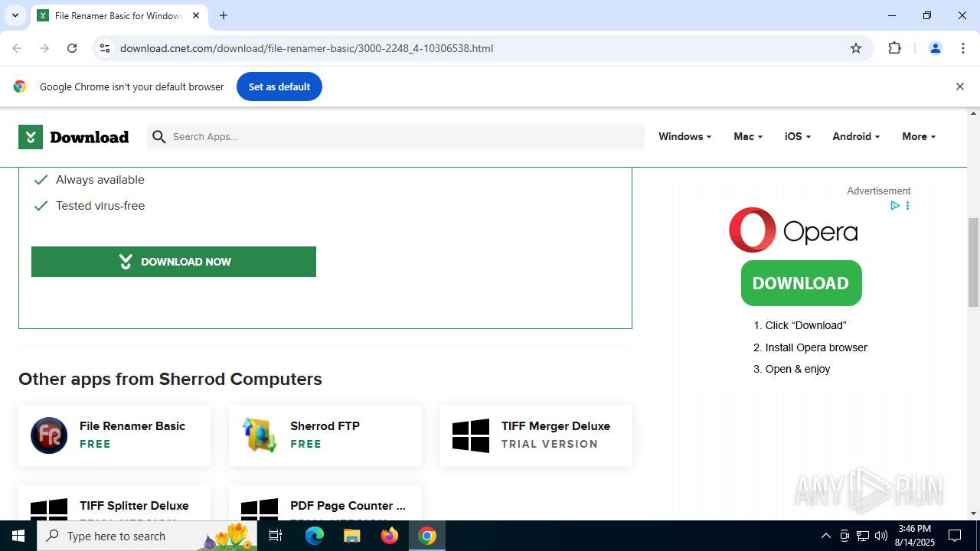Open the Chrome taskbar icon
980x551 pixels.
pos(427,536)
